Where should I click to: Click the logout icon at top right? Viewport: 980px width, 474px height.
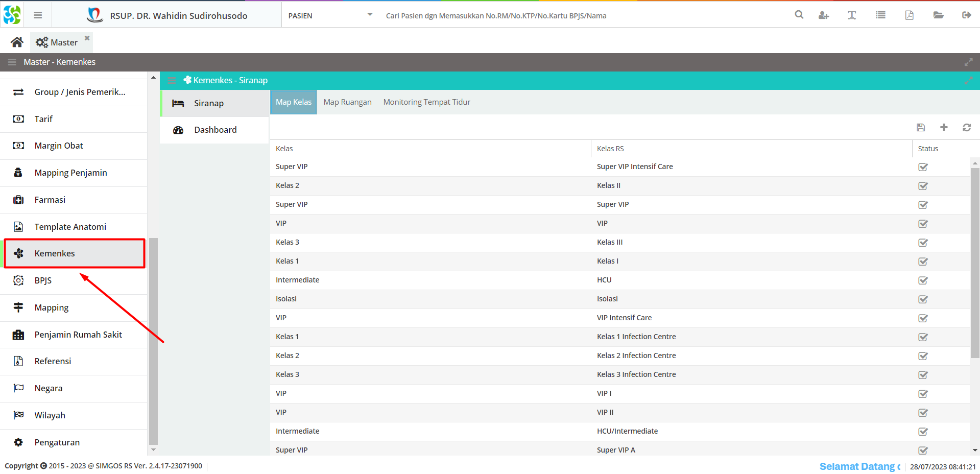pos(966,15)
